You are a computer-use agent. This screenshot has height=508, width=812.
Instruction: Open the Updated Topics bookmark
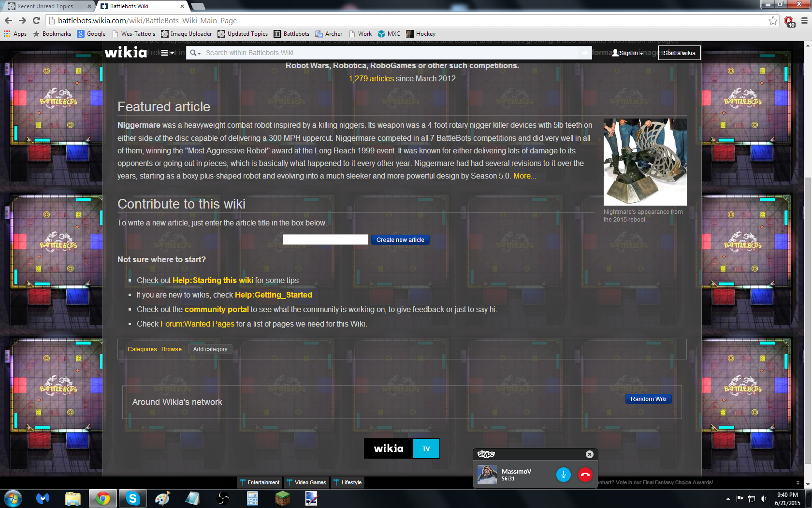pyautogui.click(x=243, y=34)
